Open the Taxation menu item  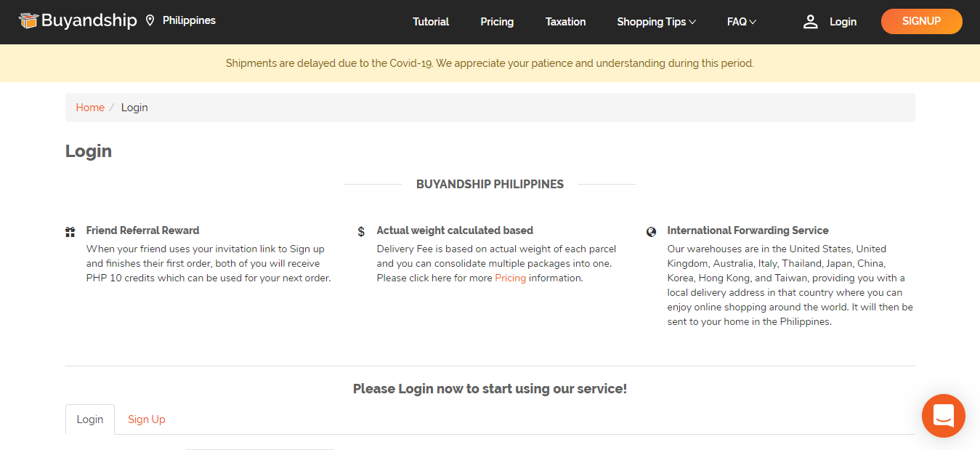[565, 22]
